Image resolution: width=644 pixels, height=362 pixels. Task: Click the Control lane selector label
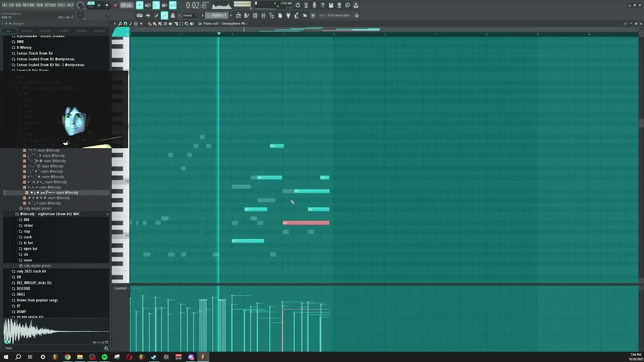point(120,288)
